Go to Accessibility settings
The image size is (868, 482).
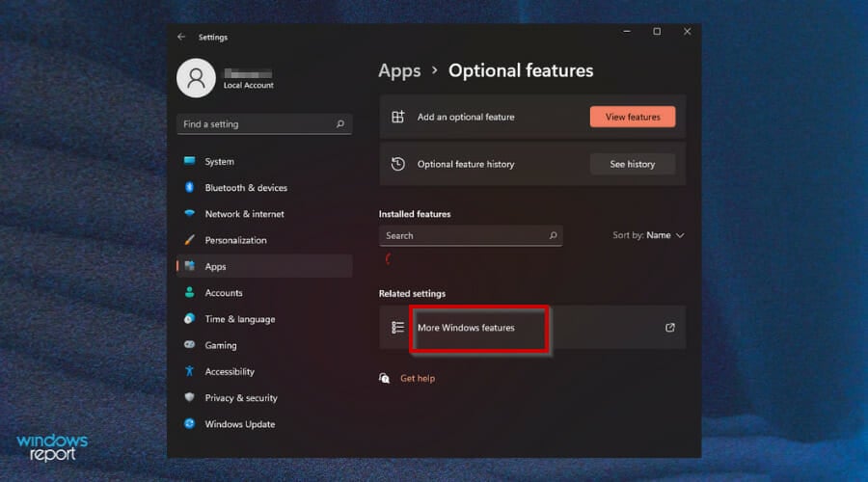(x=264, y=371)
